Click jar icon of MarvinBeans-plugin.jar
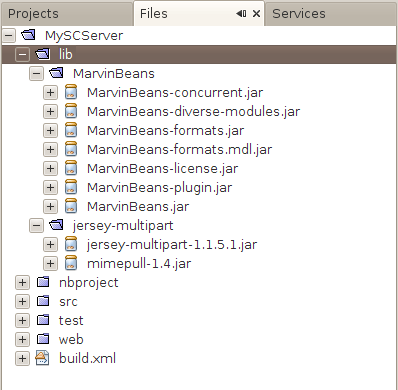Image resolution: width=398 pixels, height=390 pixels. [x=71, y=187]
